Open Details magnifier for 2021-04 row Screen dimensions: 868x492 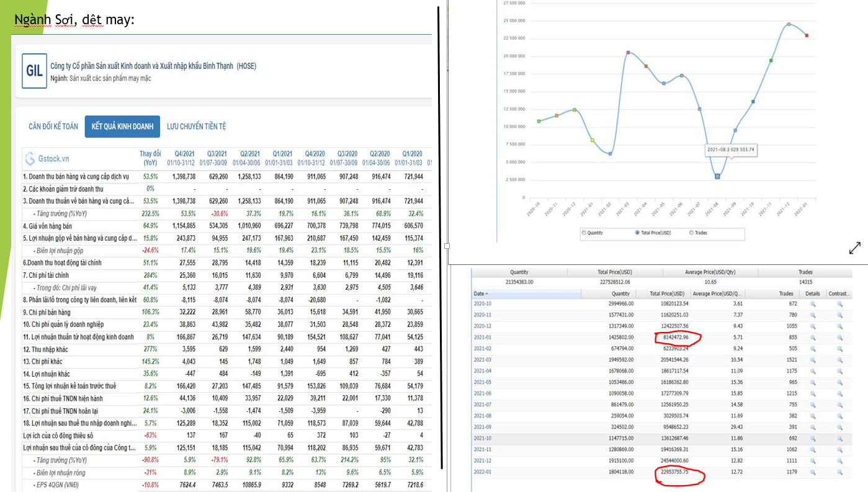813,370
